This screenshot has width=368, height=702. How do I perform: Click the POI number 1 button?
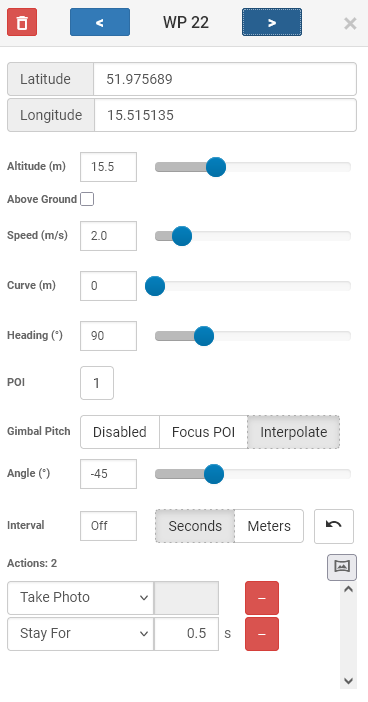[x=97, y=383]
